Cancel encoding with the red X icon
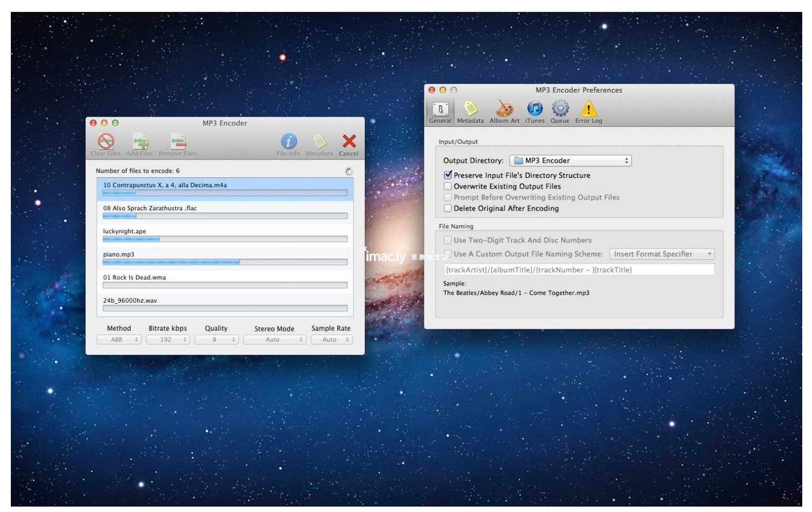812x512 pixels. 349,142
